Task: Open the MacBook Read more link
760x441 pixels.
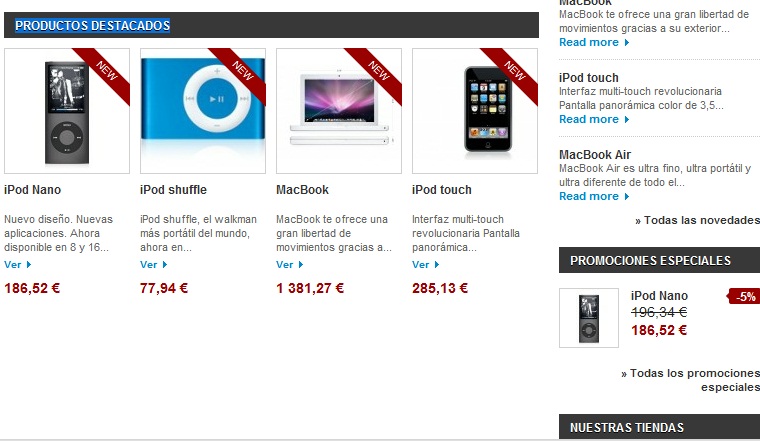Action: pyautogui.click(x=594, y=42)
